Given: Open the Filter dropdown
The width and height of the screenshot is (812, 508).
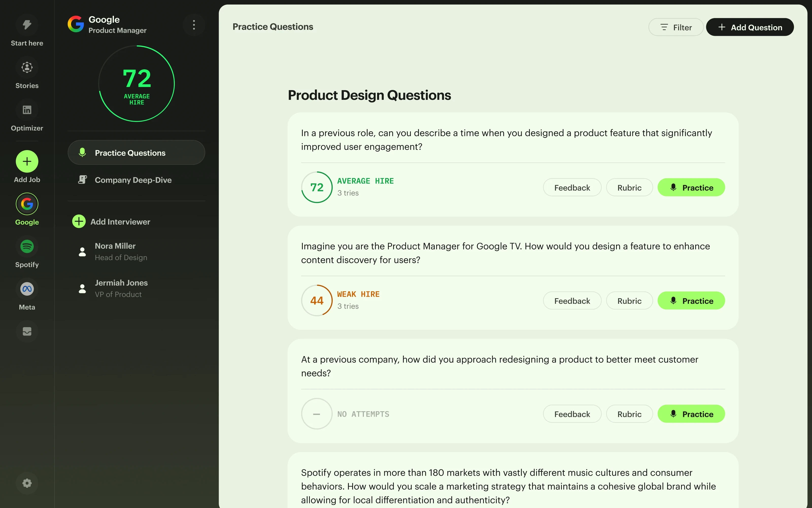Looking at the screenshot, I should [676, 27].
